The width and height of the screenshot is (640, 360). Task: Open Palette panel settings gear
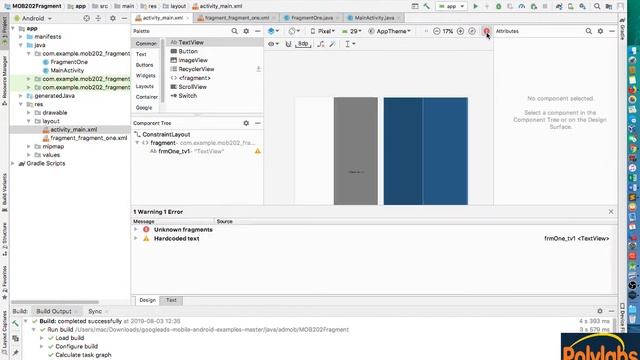coord(246,31)
